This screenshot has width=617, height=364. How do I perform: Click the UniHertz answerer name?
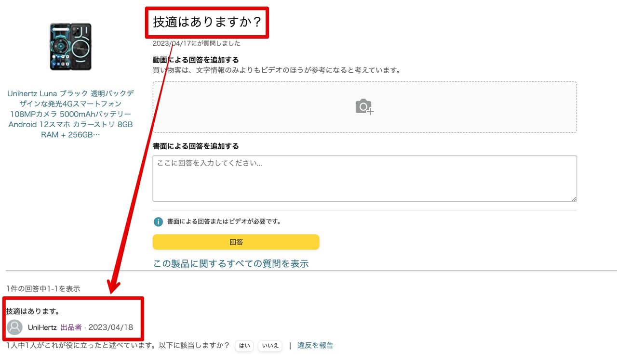click(x=42, y=327)
